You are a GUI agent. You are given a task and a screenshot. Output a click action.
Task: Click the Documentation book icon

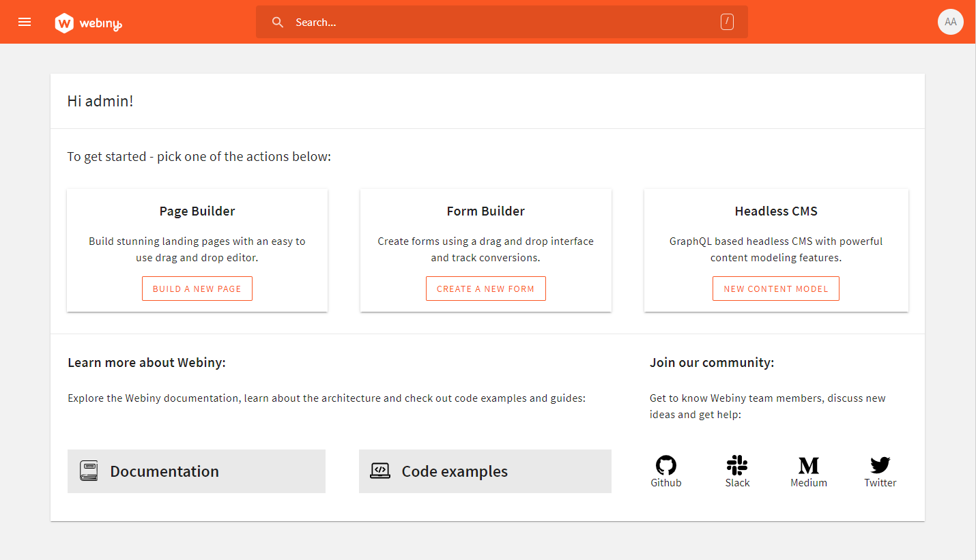tap(88, 471)
